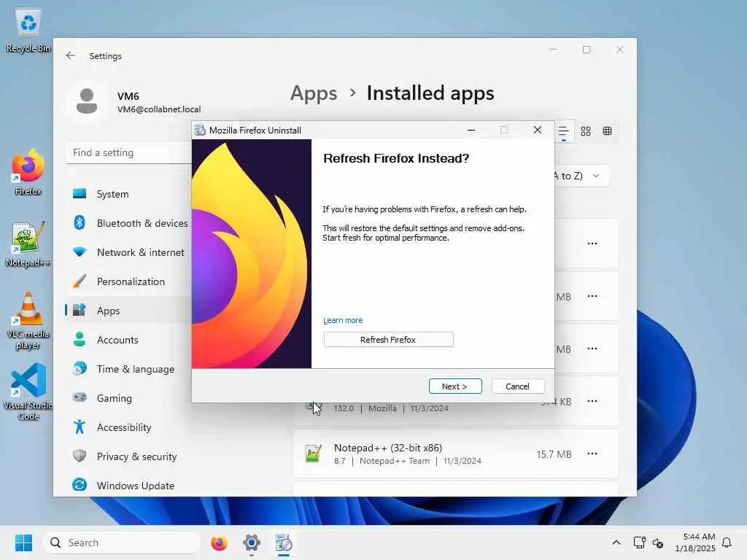Switch installed apps to grid view
This screenshot has width=747, height=560.
tap(586, 131)
